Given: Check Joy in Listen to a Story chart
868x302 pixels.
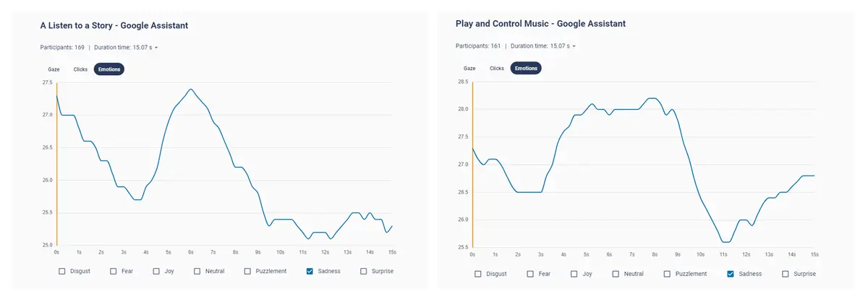Looking at the screenshot, I should pyautogui.click(x=157, y=271).
